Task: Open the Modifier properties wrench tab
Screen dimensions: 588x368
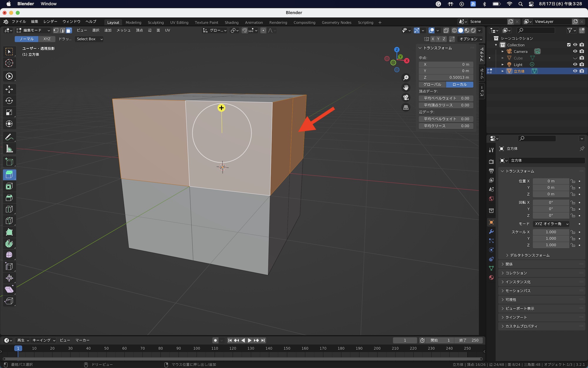Action: pos(491,232)
